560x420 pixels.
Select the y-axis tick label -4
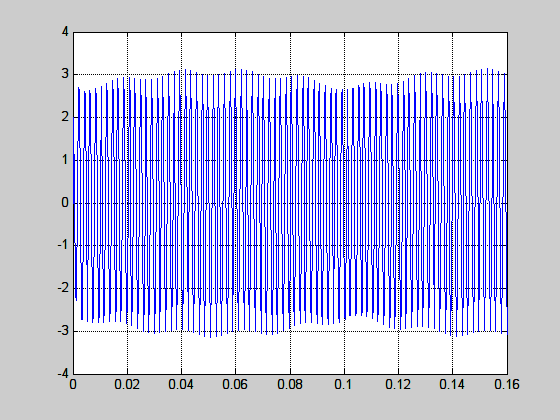(x=63, y=374)
